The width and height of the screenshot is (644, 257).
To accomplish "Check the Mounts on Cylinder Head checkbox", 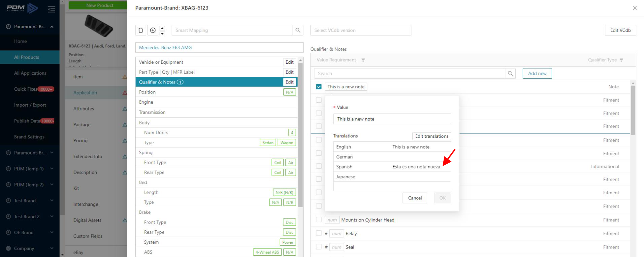I will click(x=319, y=220).
